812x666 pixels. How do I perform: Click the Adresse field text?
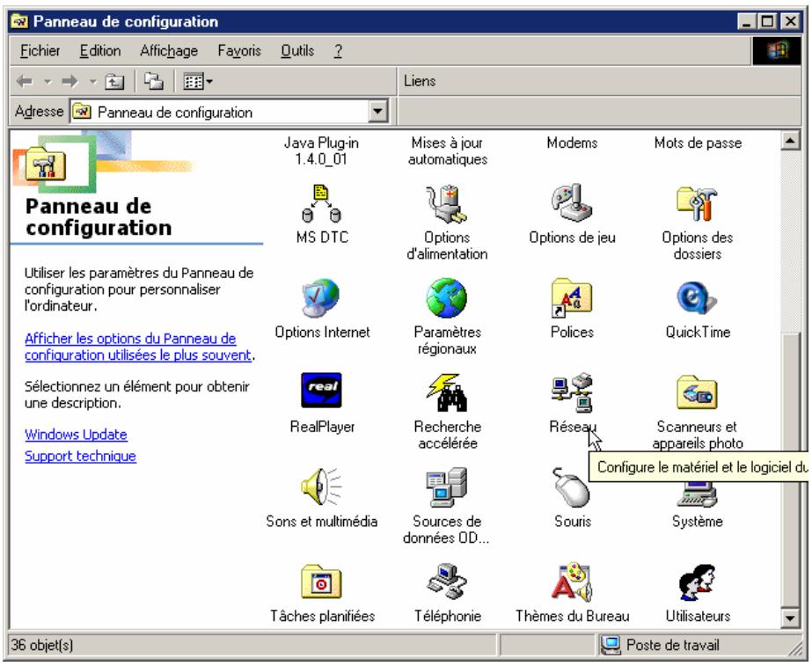click(174, 112)
